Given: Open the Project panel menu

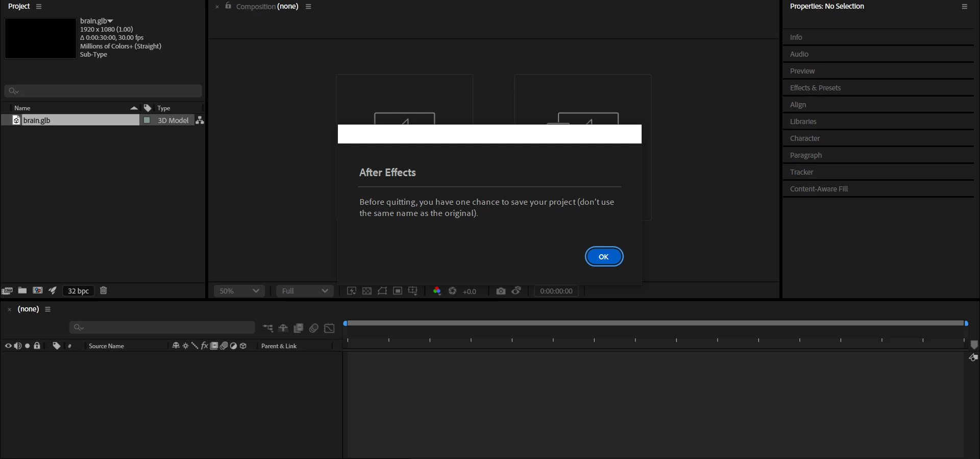Looking at the screenshot, I should pos(39,7).
